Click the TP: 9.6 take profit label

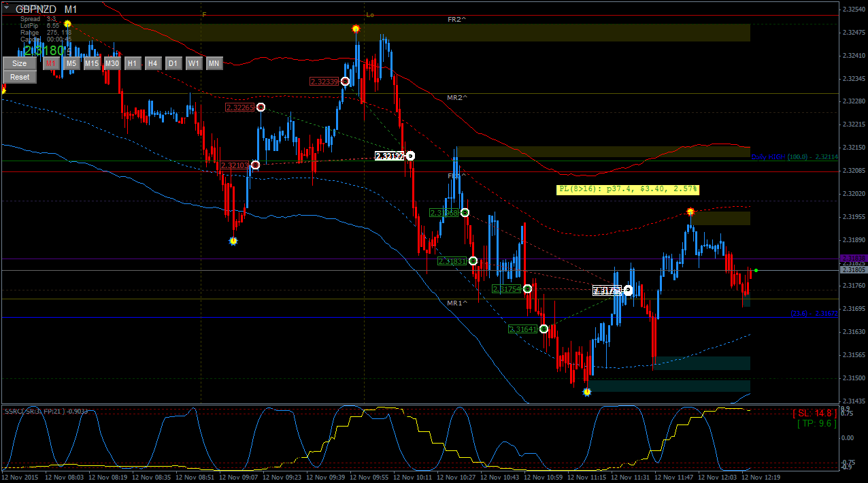817,423
